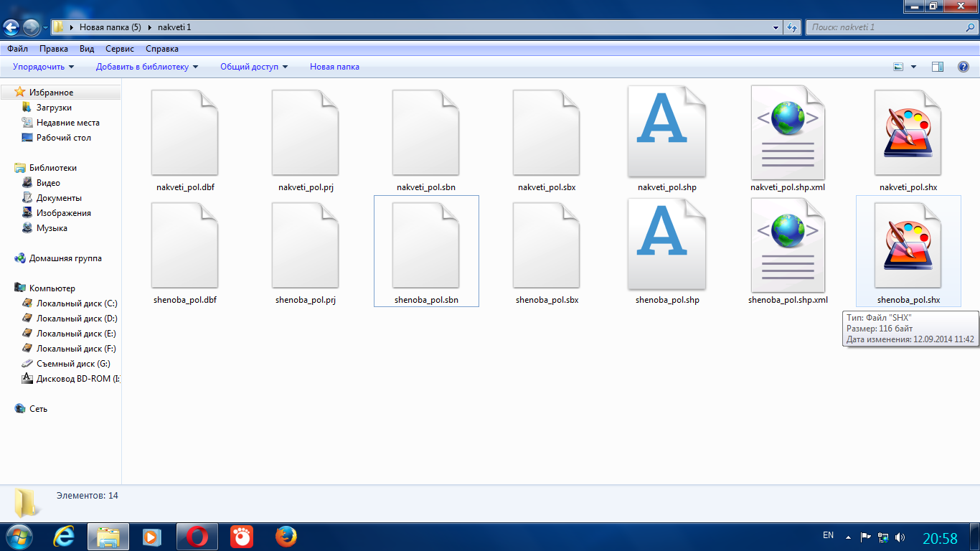The image size is (980, 551).
Task: Start search with the magnifier icon
Action: (969, 27)
